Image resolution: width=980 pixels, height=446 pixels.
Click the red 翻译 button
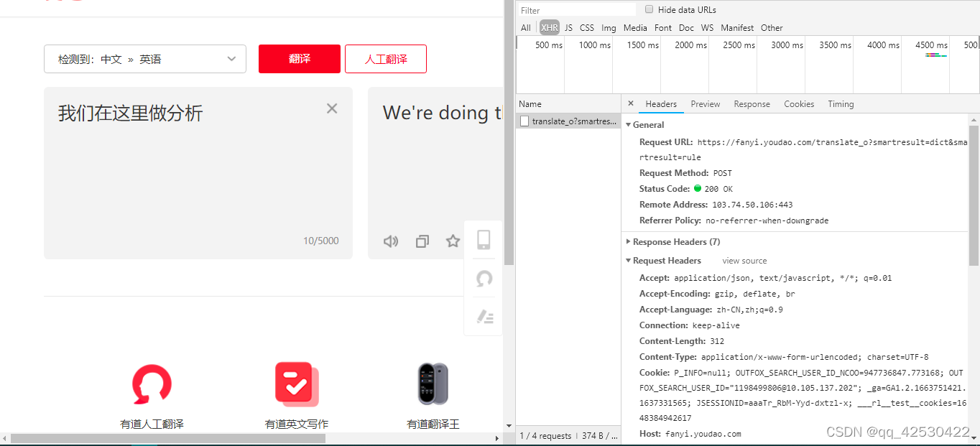coord(300,59)
